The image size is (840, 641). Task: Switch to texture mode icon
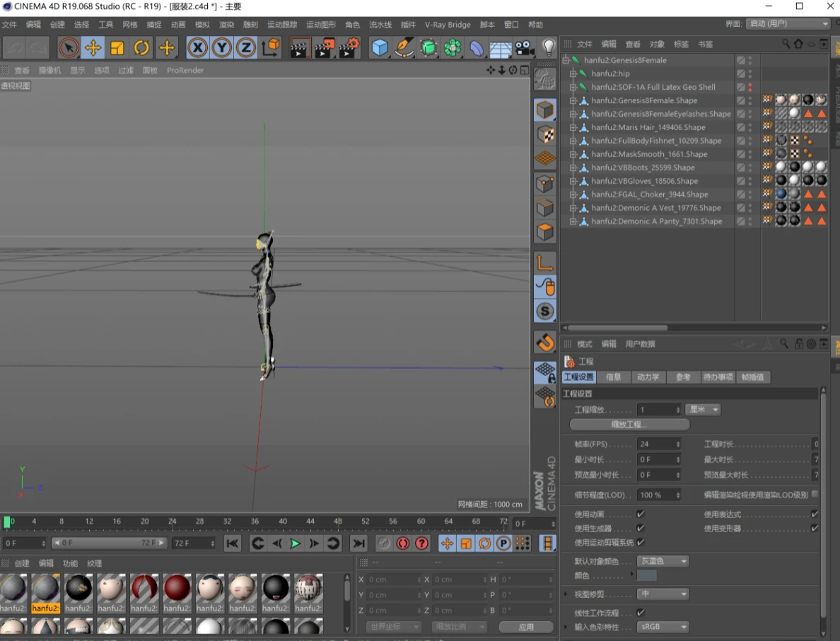coord(545,134)
